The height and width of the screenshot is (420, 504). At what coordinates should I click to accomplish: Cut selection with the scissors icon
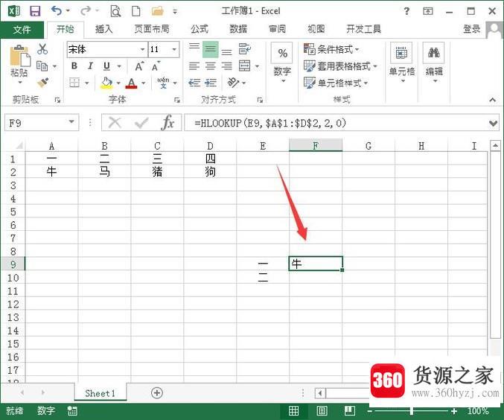[42, 49]
